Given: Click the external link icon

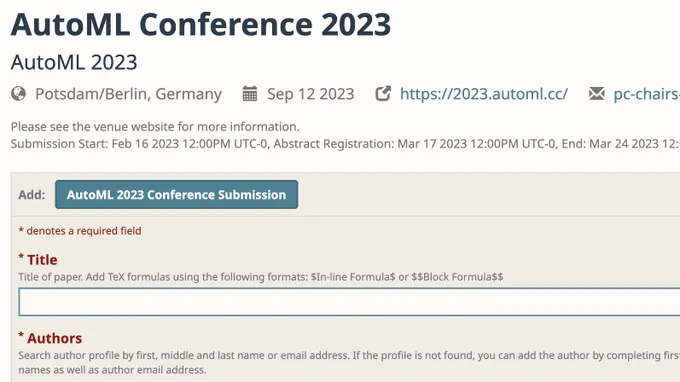Looking at the screenshot, I should 383,94.
